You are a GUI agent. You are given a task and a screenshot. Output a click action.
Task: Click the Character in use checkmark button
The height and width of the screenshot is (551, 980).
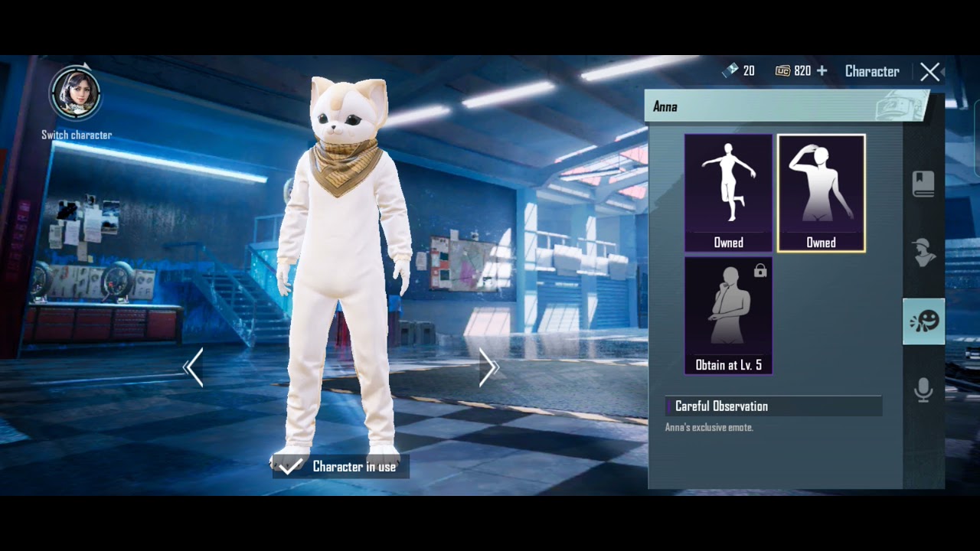341,466
